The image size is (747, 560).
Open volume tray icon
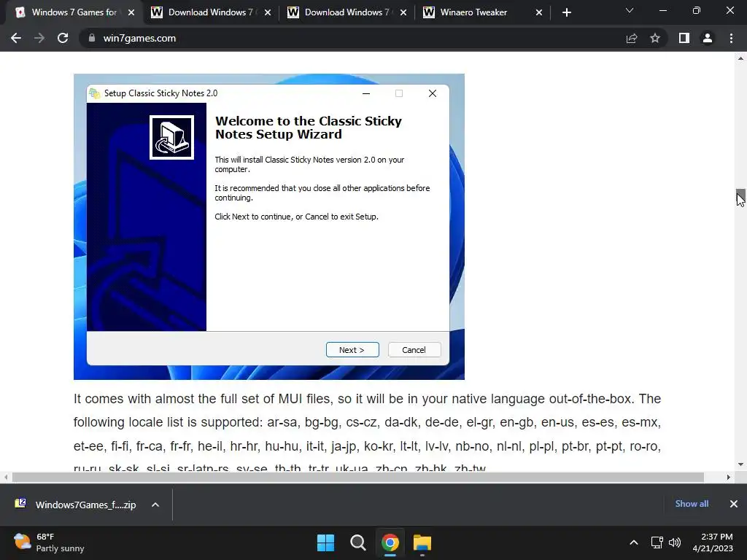tap(675, 542)
